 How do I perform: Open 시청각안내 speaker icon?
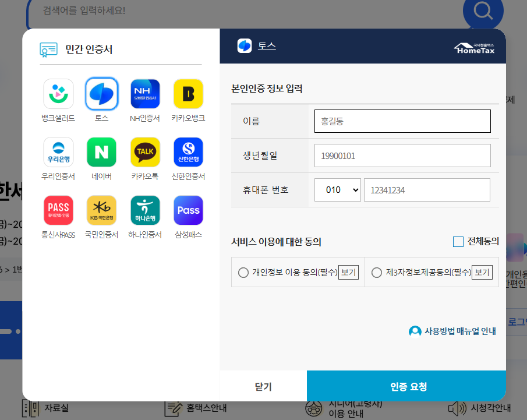click(457, 408)
